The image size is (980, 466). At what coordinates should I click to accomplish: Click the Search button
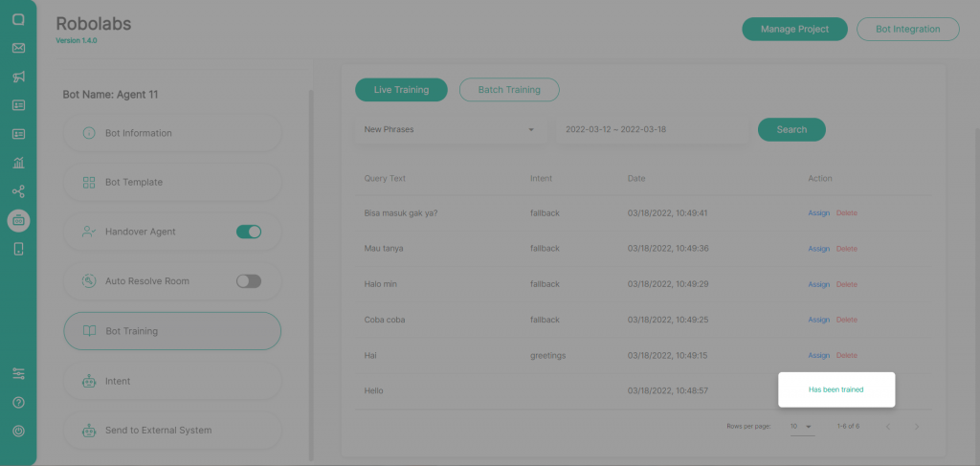(791, 130)
